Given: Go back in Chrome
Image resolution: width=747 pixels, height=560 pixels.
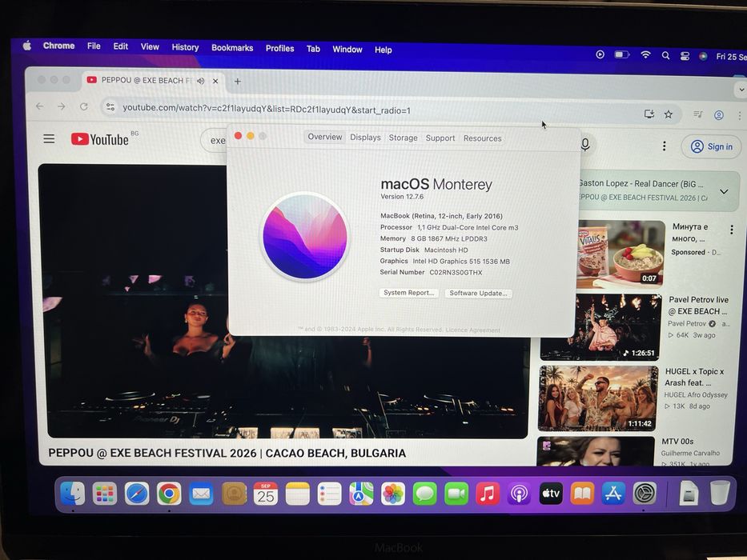Looking at the screenshot, I should [x=39, y=106].
